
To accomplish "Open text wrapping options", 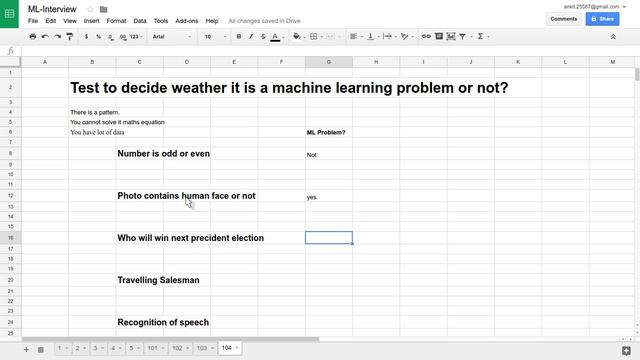I will pos(387,37).
